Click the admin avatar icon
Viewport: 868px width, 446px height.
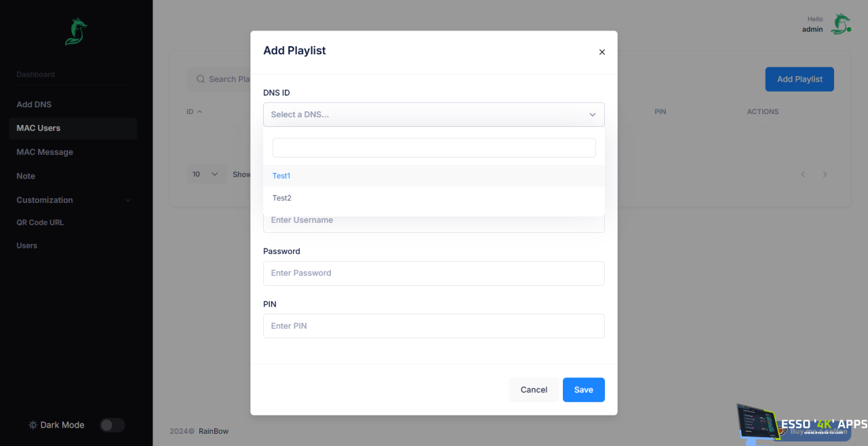pos(841,24)
